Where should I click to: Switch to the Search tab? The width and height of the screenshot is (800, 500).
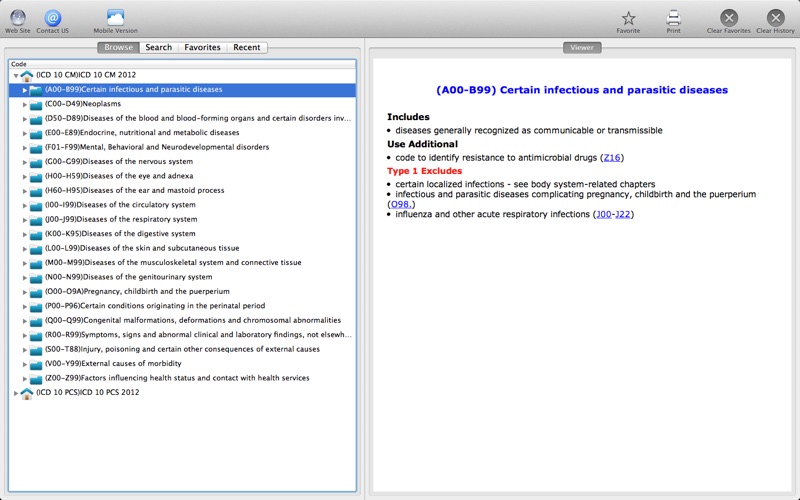(x=159, y=47)
